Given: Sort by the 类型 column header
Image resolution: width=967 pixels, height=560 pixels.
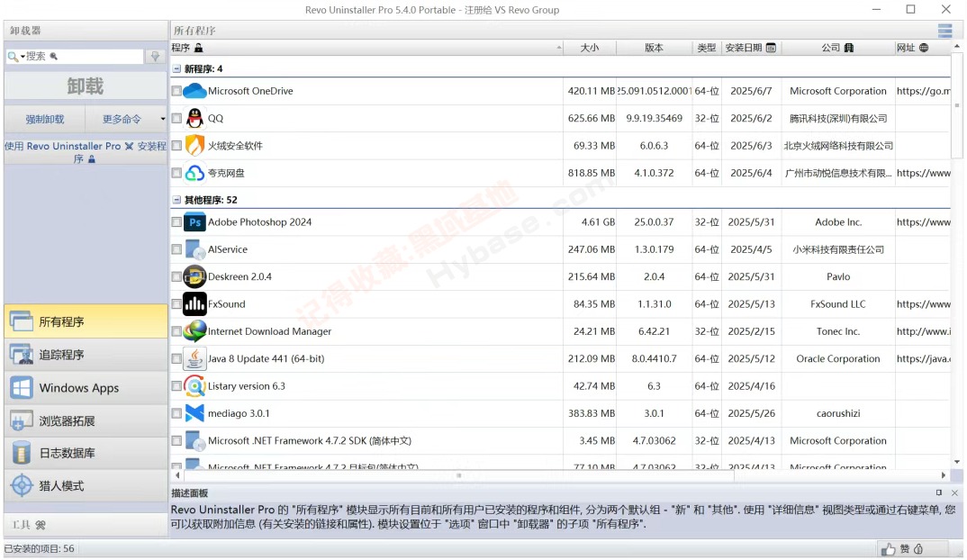Looking at the screenshot, I should click(x=706, y=48).
